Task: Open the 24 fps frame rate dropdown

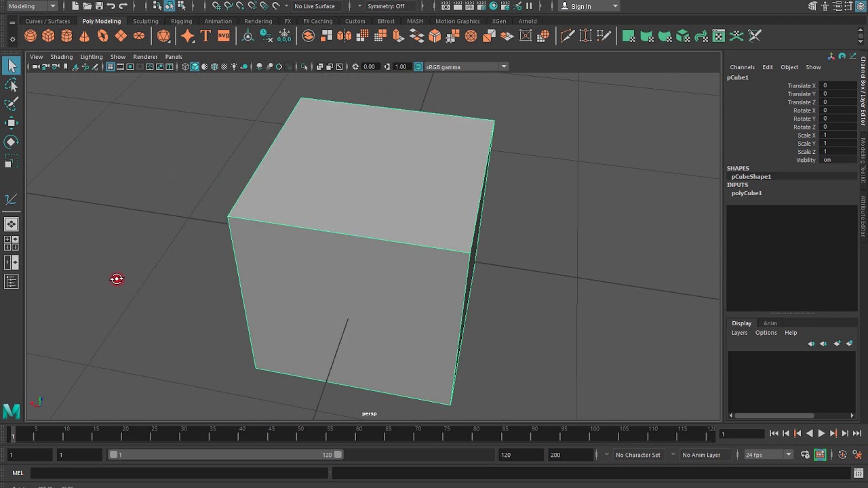Action: [768, 455]
